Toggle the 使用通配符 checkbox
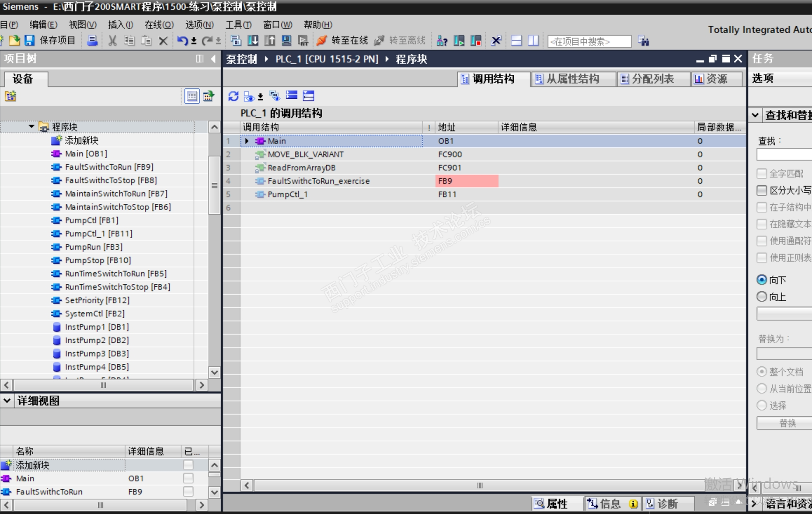 point(762,241)
